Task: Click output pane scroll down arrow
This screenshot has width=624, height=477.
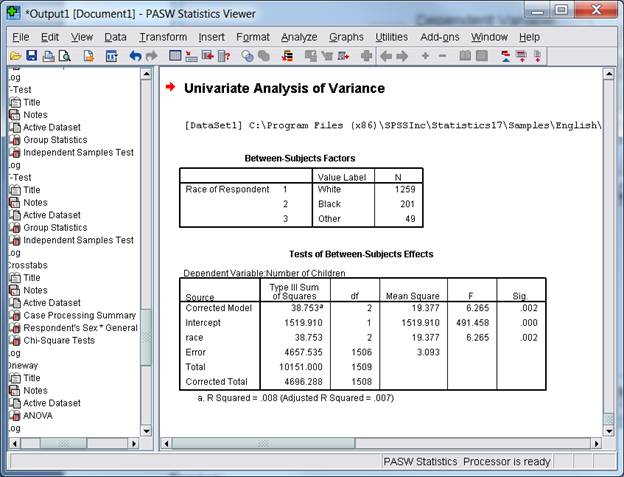Action: (609, 430)
